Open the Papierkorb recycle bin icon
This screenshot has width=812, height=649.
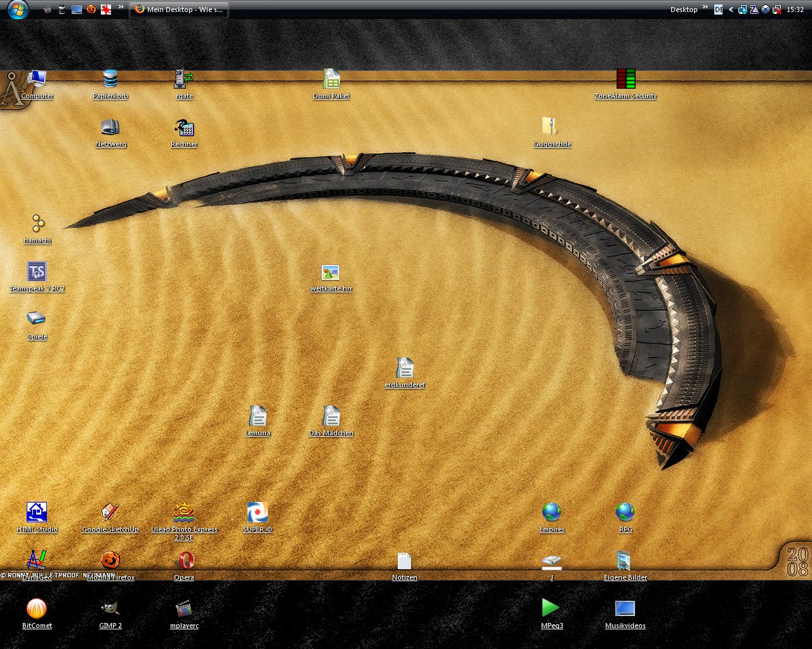[110, 80]
